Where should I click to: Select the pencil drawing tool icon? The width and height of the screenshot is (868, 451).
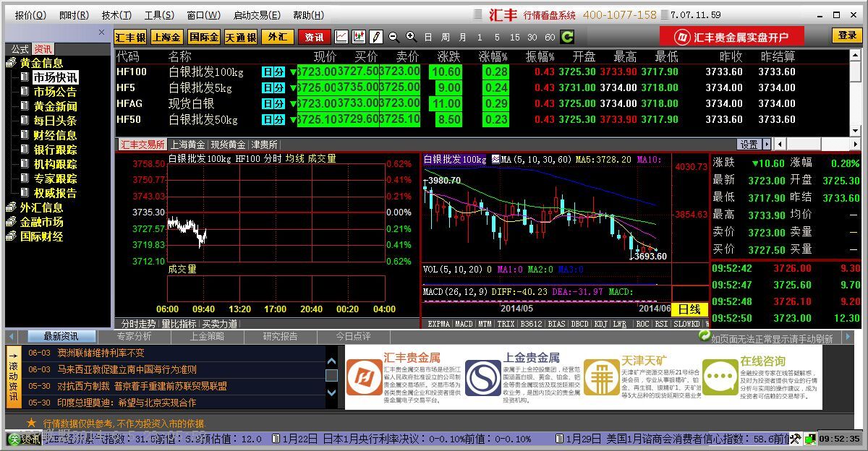(376, 37)
